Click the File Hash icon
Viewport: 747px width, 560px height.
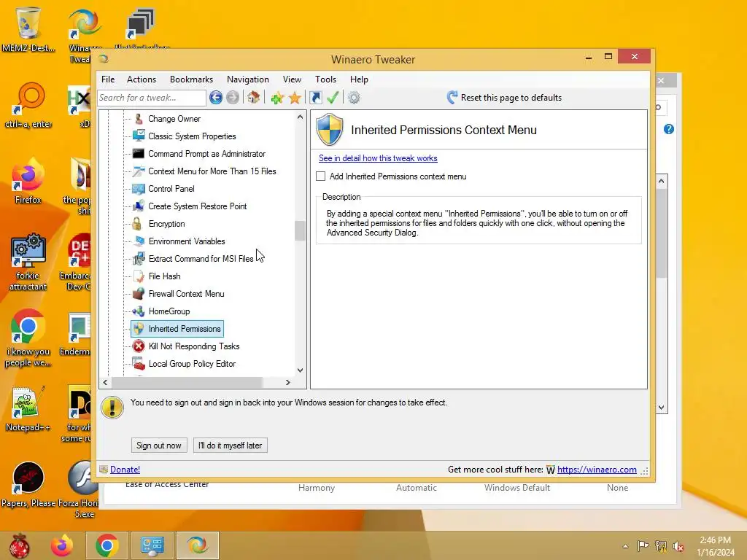tap(139, 276)
